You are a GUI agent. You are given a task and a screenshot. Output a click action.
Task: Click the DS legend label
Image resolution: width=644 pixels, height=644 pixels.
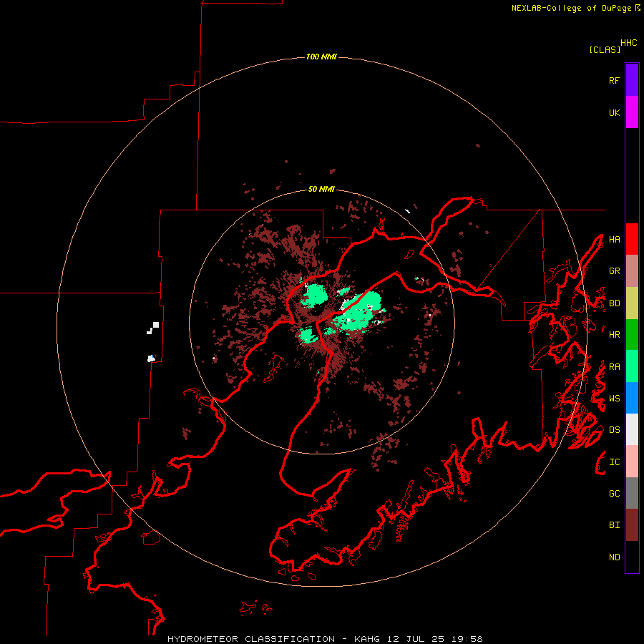coord(615,430)
